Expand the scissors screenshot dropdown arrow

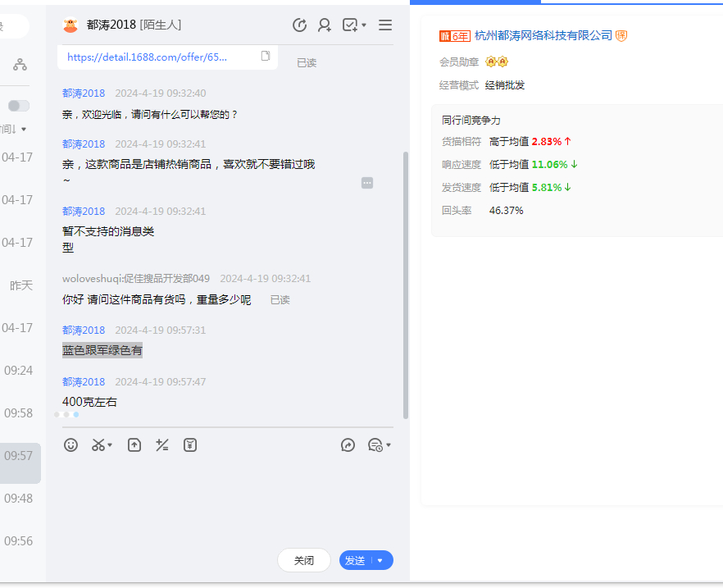click(x=111, y=446)
